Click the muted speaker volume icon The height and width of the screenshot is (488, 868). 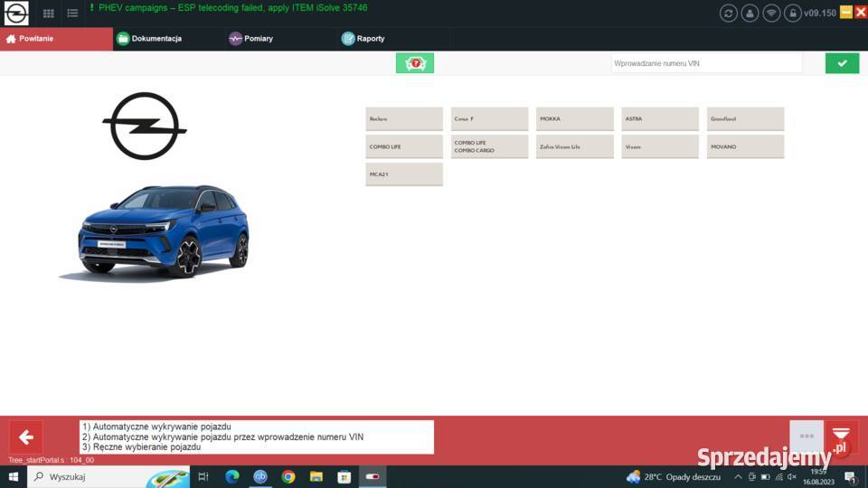pyautogui.click(x=792, y=477)
